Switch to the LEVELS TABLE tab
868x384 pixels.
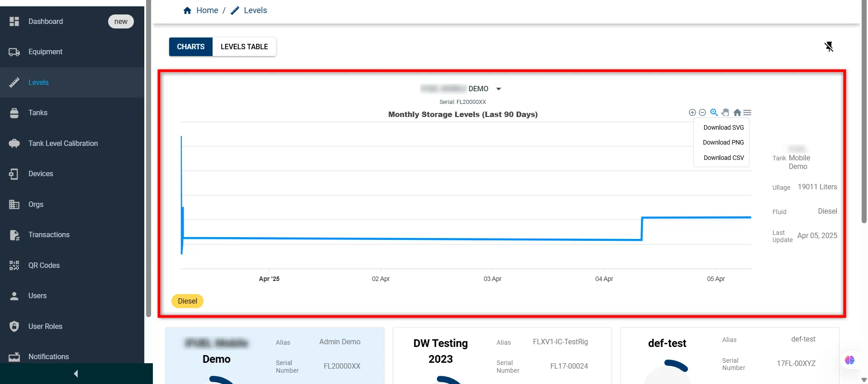tap(244, 47)
